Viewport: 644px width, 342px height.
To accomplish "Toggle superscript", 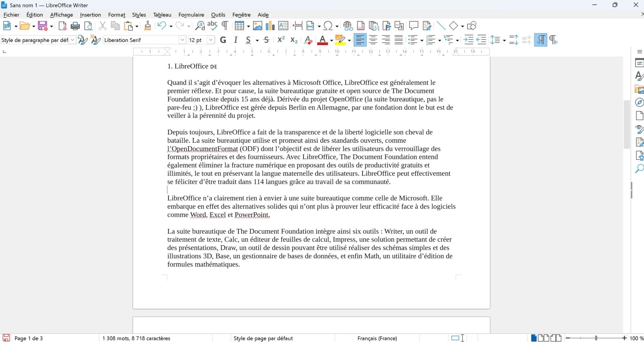I will pos(281,40).
